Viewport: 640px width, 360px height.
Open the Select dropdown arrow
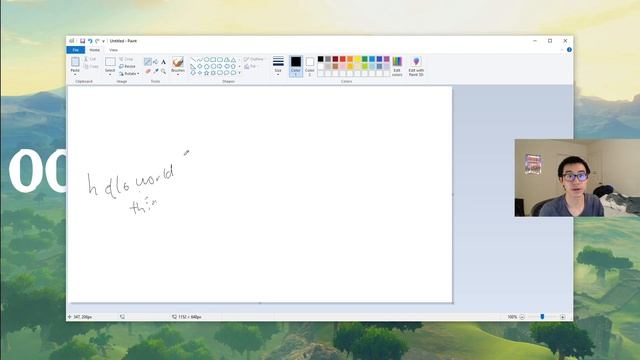[110, 73]
